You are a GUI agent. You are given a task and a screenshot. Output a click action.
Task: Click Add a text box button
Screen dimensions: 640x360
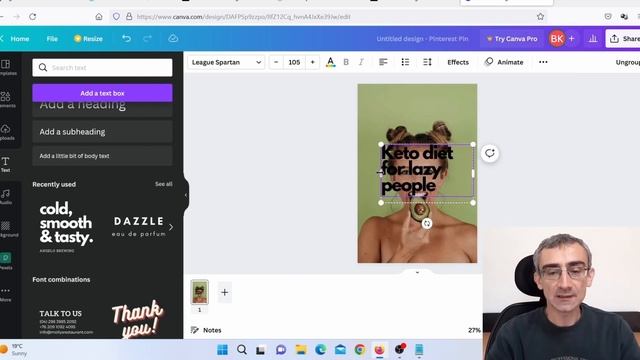[102, 93]
